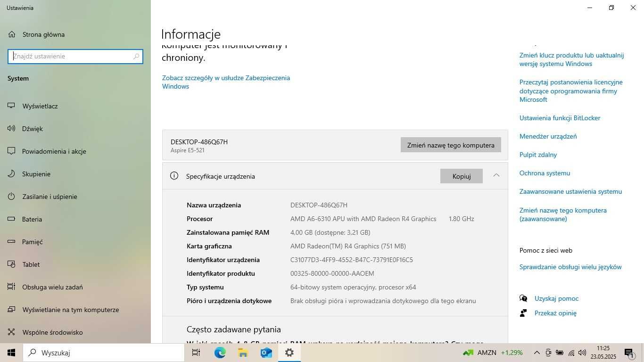Open Przeczytaj postanowienia licencyjne link

tap(571, 90)
